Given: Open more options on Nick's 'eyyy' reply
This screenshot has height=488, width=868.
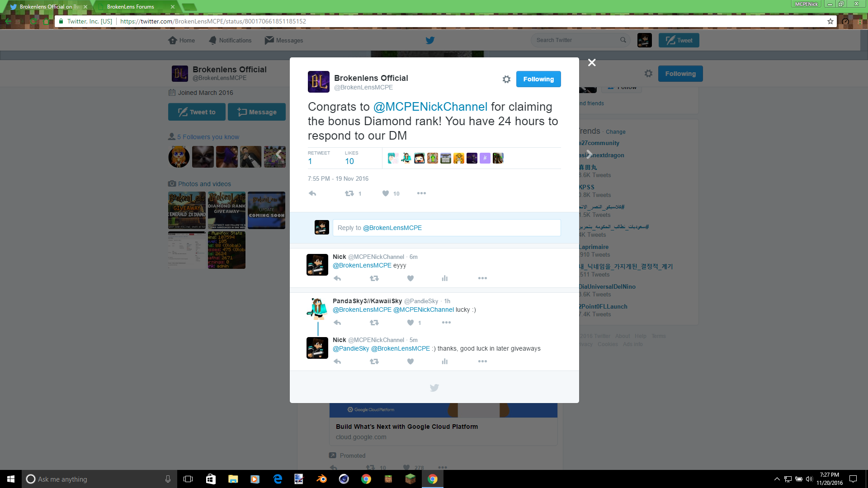Looking at the screenshot, I should [482, 278].
